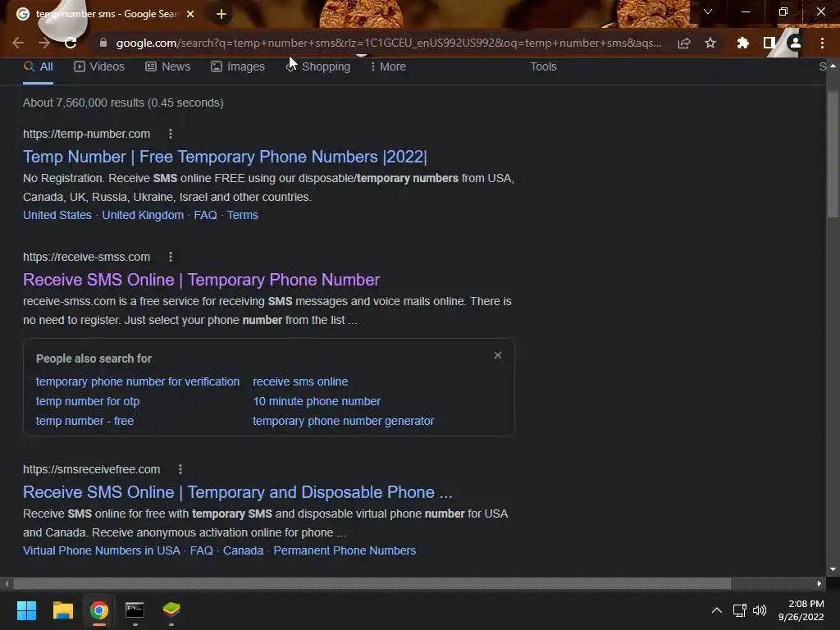The height and width of the screenshot is (630, 840).
Task: Switch to the News search tab
Action: [167, 66]
